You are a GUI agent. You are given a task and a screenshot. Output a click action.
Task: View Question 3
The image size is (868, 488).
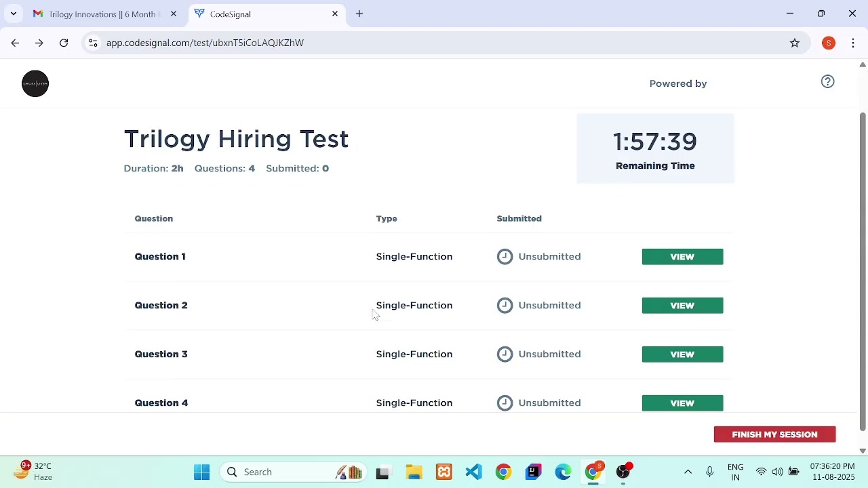tap(682, 354)
